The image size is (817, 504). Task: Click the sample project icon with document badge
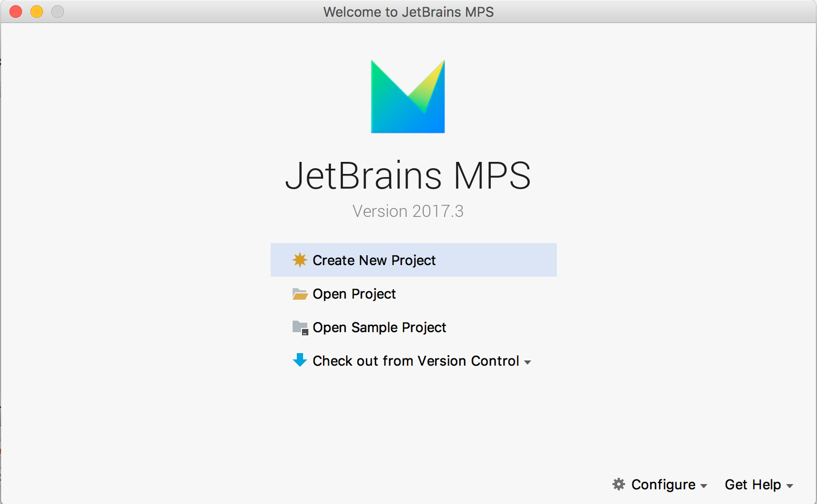pyautogui.click(x=299, y=327)
